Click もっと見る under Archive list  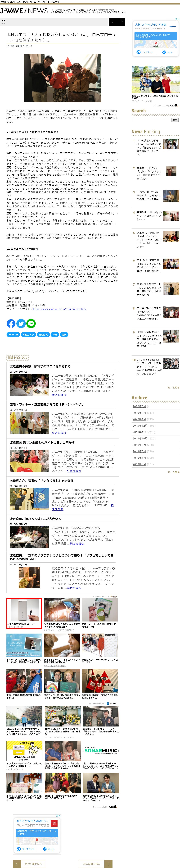[173, 472]
